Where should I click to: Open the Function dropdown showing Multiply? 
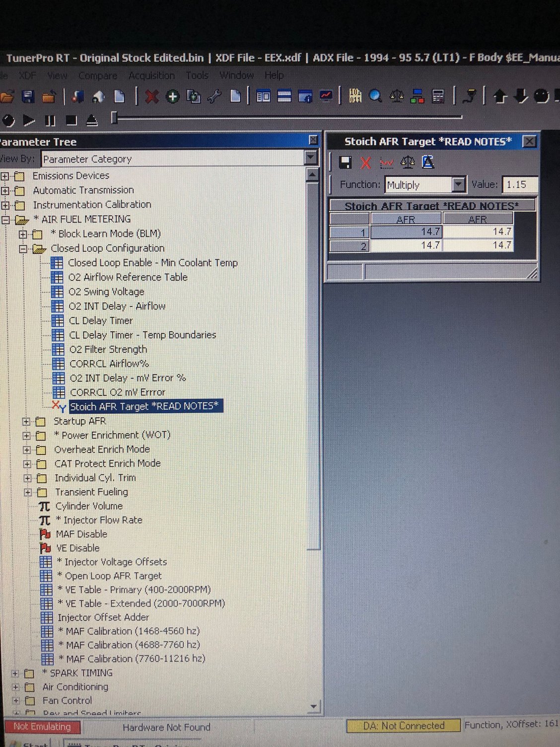click(x=458, y=185)
